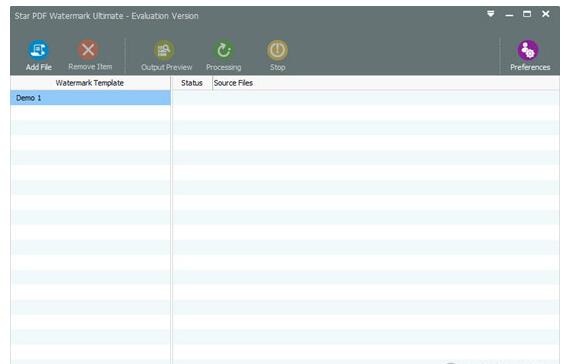Click the Preferences text label
The image size is (568, 364).
[530, 67]
